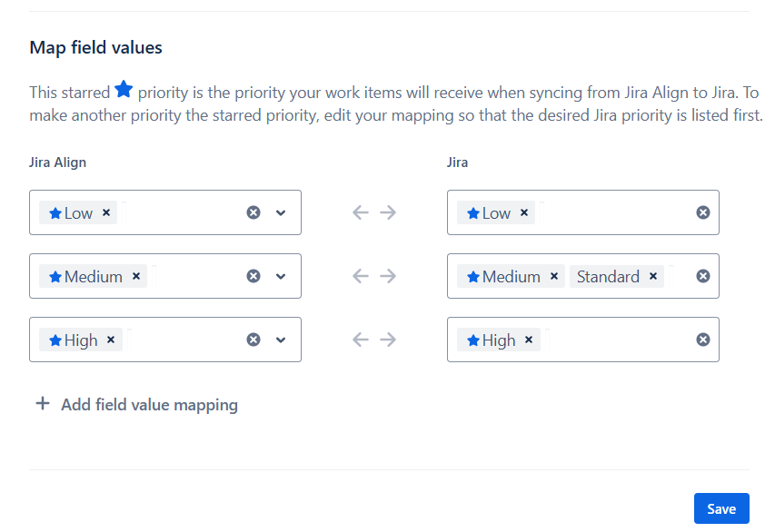Remove the Medium tag from Jira field

(x=554, y=276)
